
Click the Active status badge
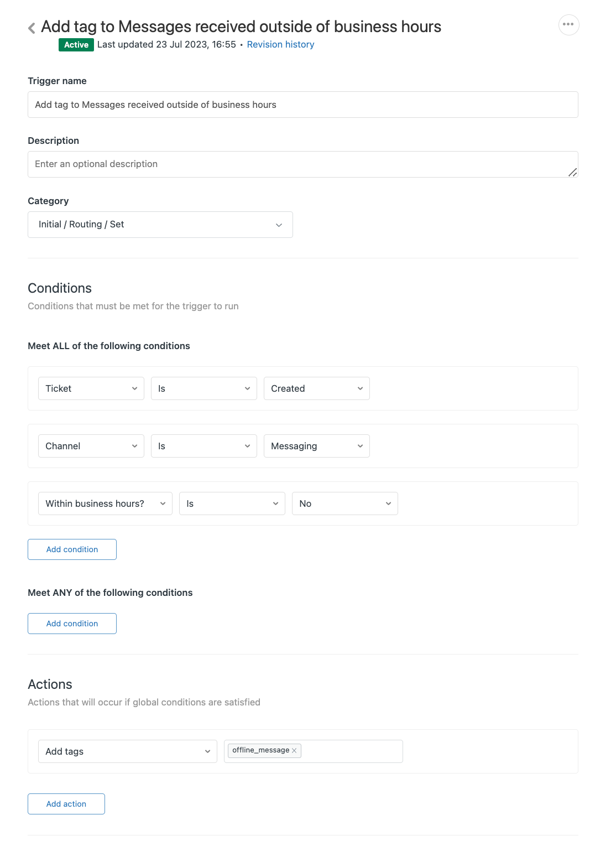(x=76, y=45)
